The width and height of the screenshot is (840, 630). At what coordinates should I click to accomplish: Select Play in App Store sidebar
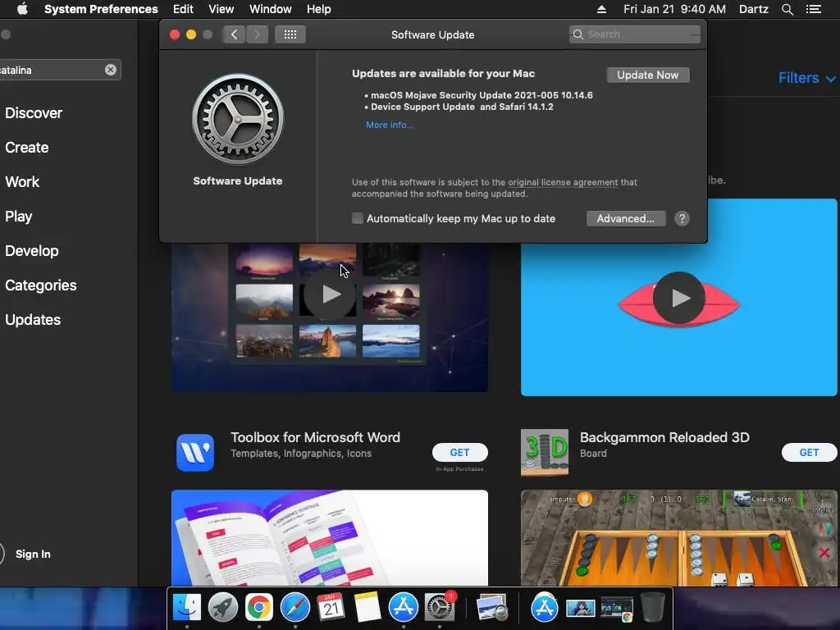[x=19, y=217]
